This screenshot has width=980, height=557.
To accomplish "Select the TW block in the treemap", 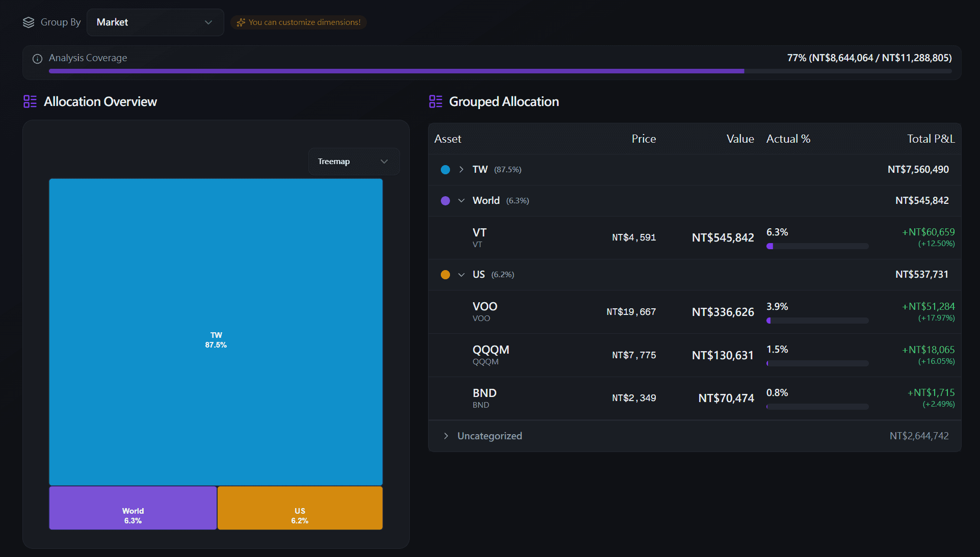I will 216,332.
